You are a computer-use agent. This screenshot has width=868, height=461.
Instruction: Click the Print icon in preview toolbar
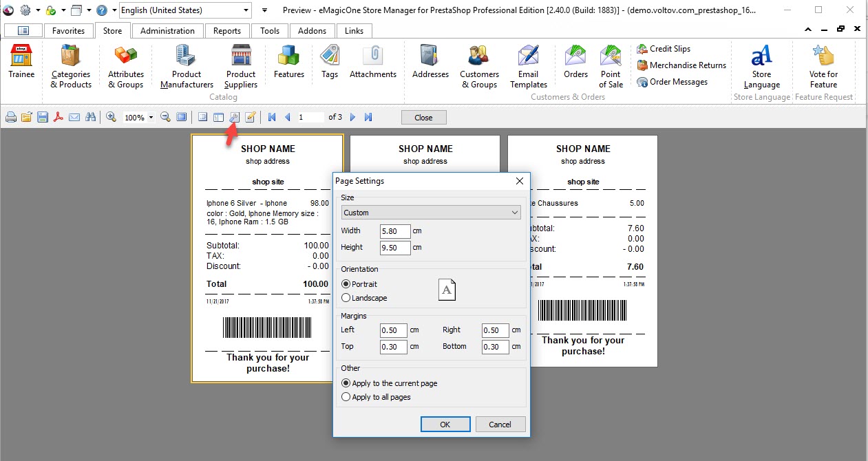tap(11, 118)
